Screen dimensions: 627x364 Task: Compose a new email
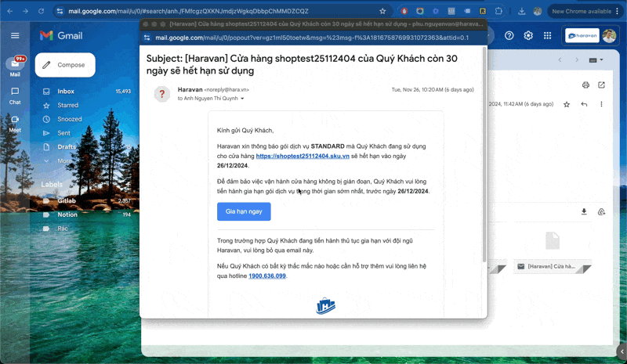click(x=65, y=65)
